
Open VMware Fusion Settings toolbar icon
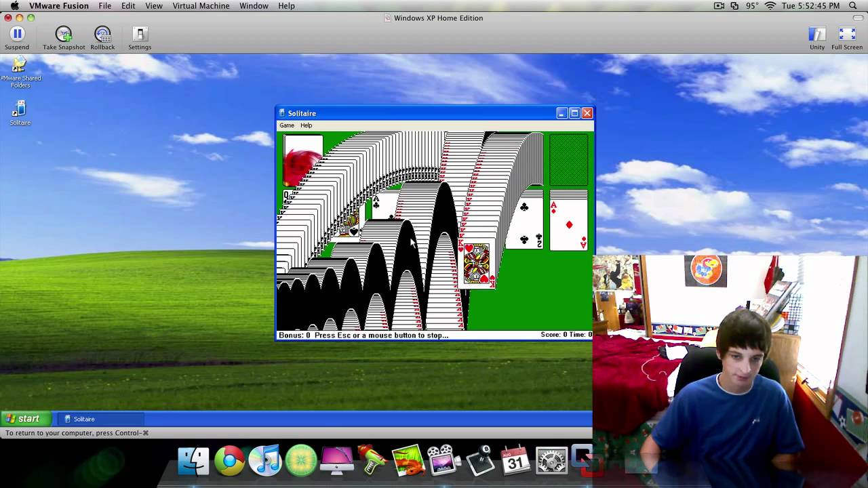click(x=140, y=38)
